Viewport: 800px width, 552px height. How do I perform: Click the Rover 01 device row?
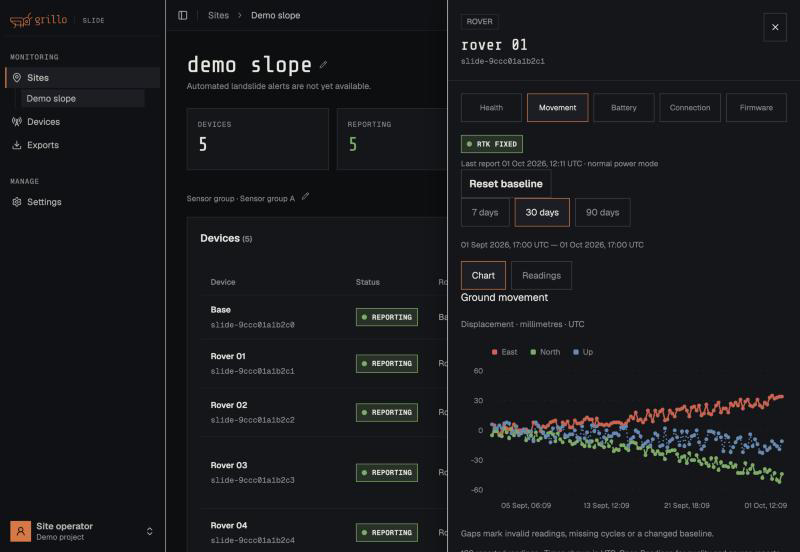pyautogui.click(x=323, y=363)
